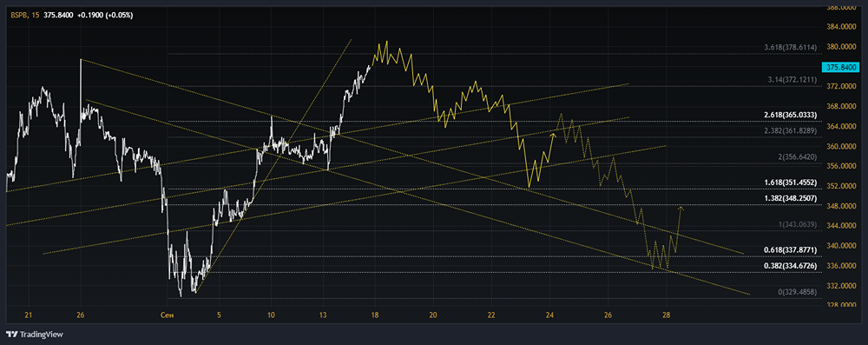Click the 368.0000 price axis label

pos(841,107)
